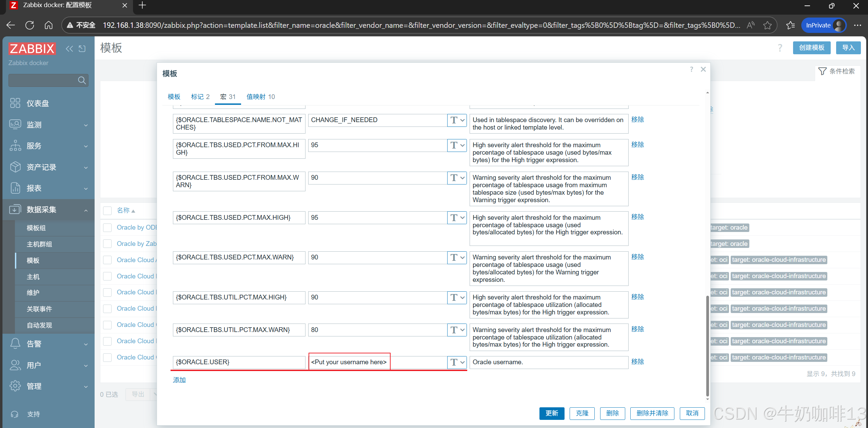Image resolution: width=868 pixels, height=428 pixels.
Task: Collapse the Zabbix sidebar with double-chevron icon
Action: click(x=69, y=49)
